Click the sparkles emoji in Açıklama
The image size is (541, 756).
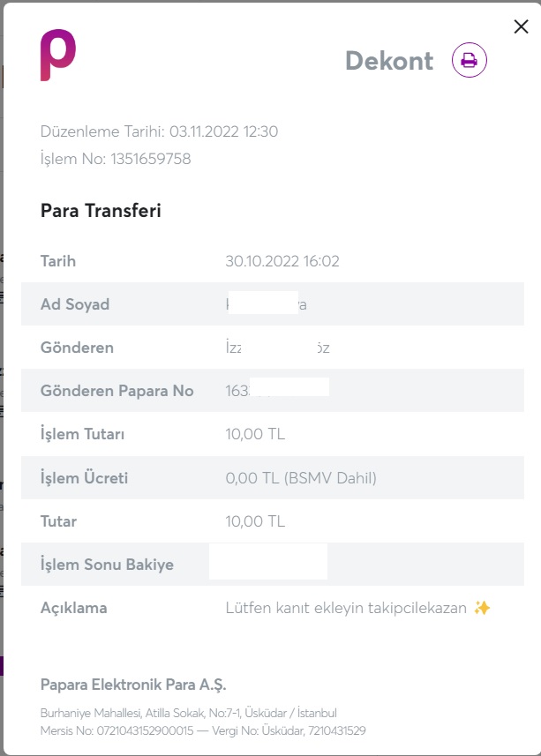[481, 608]
